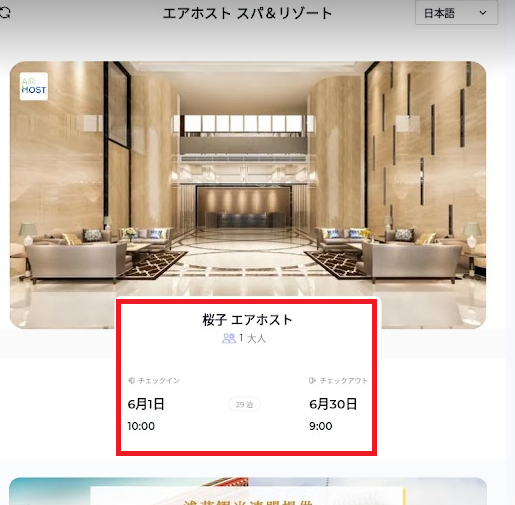Click the check-out door icon

pyautogui.click(x=312, y=380)
